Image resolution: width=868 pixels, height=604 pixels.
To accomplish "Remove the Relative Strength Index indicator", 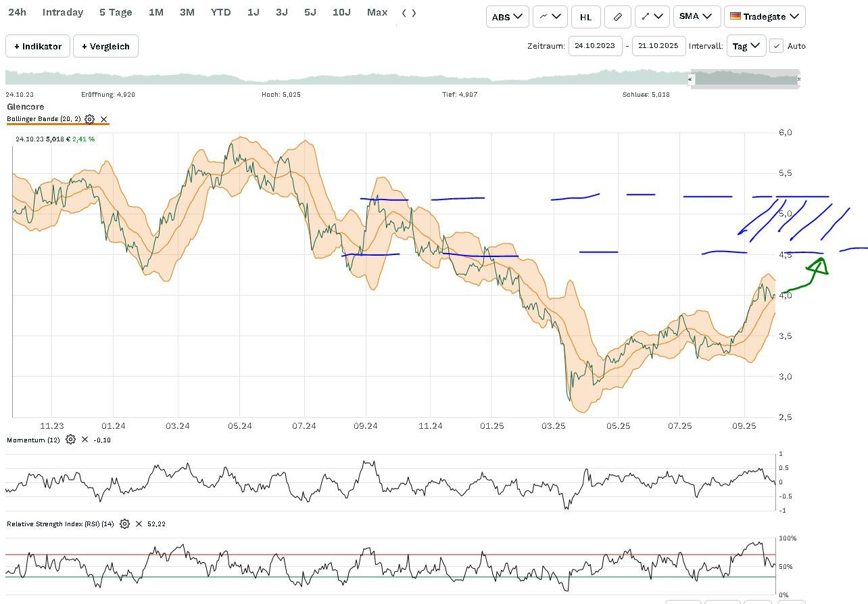I will pyautogui.click(x=139, y=524).
